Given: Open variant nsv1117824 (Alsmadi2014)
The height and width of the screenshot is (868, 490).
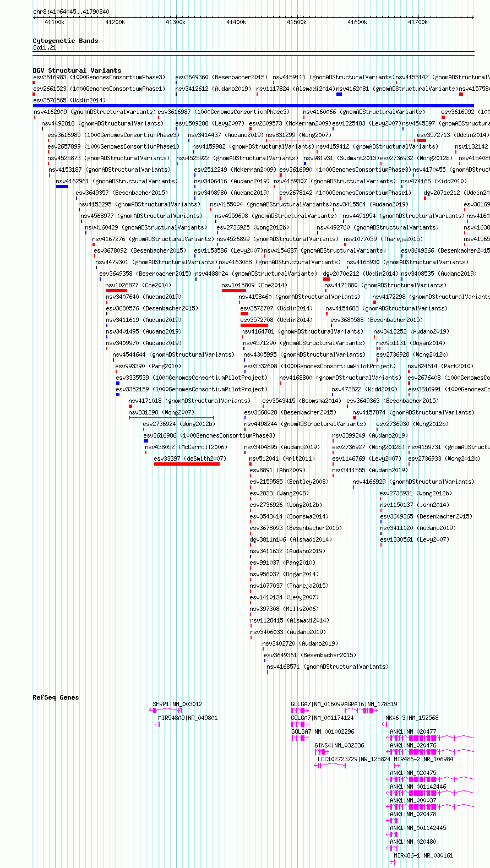Looking at the screenshot, I should pyautogui.click(x=295, y=89).
